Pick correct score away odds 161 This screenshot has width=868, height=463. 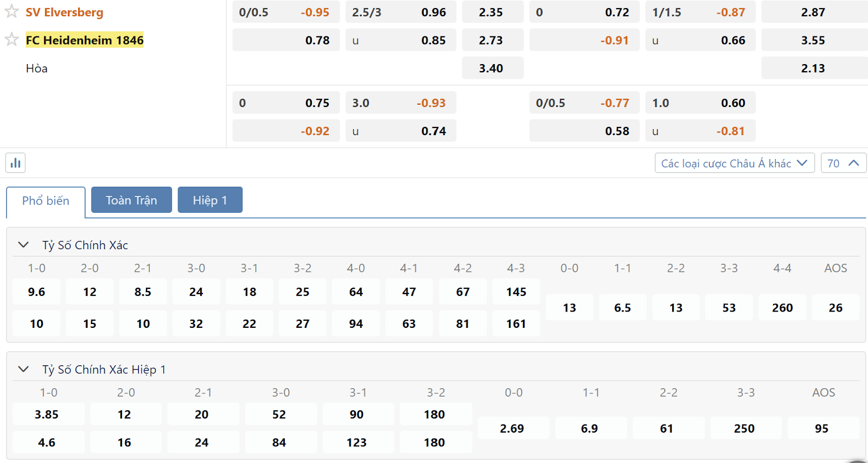point(516,324)
